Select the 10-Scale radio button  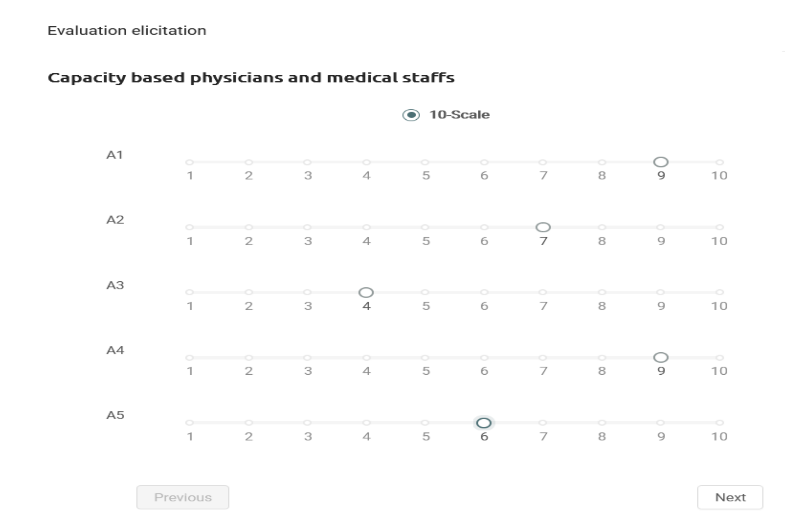411,115
